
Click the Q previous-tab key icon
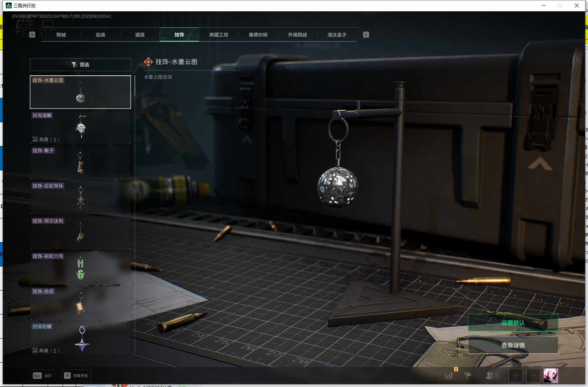(32, 35)
